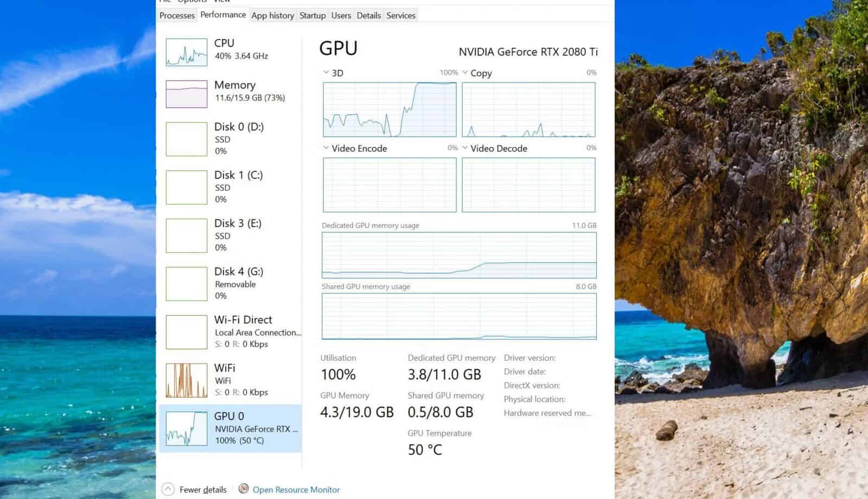Select the GPU 0 mini graph
Screen dimensions: 868x499
pyautogui.click(x=187, y=428)
